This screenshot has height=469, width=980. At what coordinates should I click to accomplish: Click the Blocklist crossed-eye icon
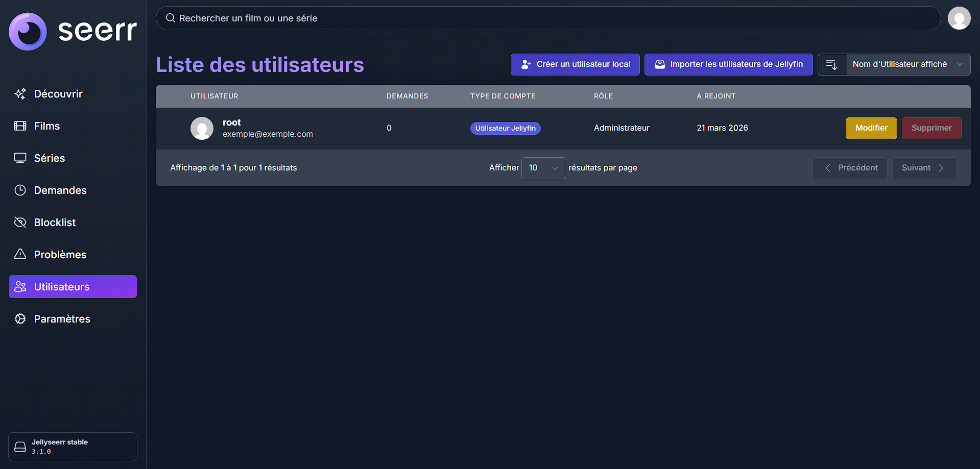[20, 223]
